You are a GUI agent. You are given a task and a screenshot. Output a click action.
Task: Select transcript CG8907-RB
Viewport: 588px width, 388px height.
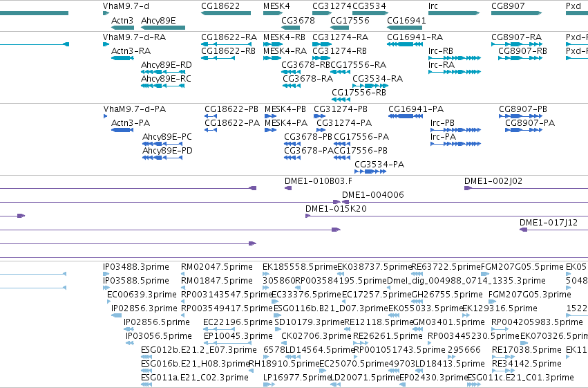(x=520, y=58)
